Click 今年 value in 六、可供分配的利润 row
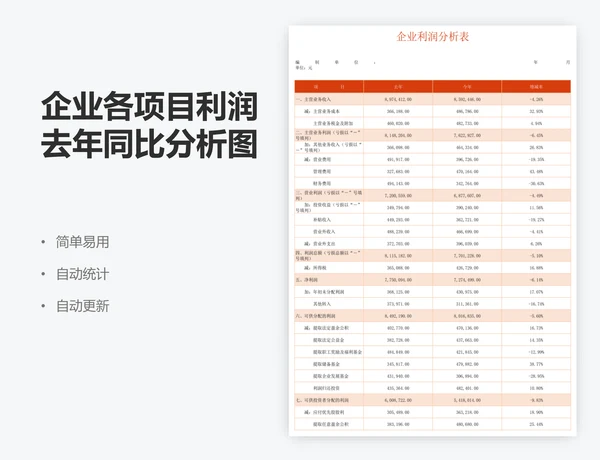 467,316
